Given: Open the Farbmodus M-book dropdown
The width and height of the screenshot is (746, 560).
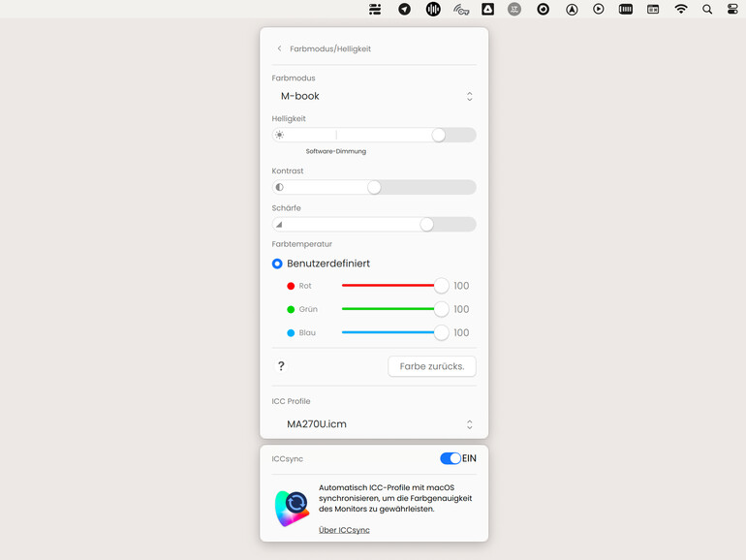Looking at the screenshot, I should point(374,96).
